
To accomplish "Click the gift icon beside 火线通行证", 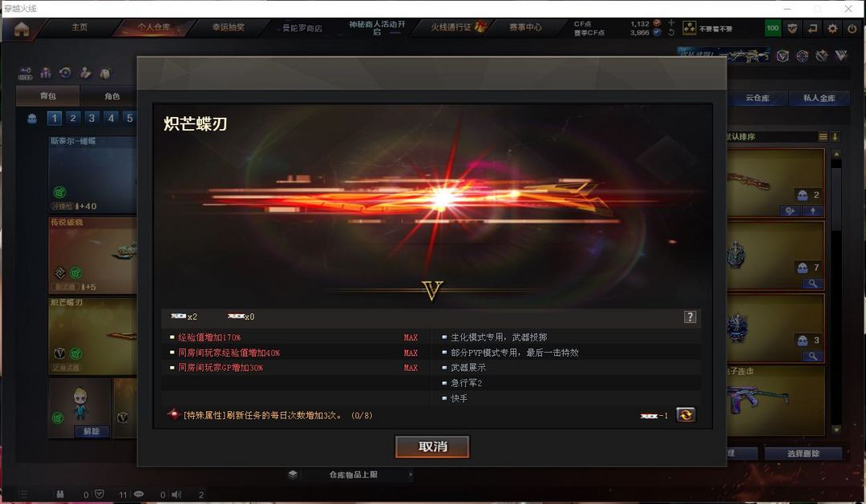I will coord(480,26).
